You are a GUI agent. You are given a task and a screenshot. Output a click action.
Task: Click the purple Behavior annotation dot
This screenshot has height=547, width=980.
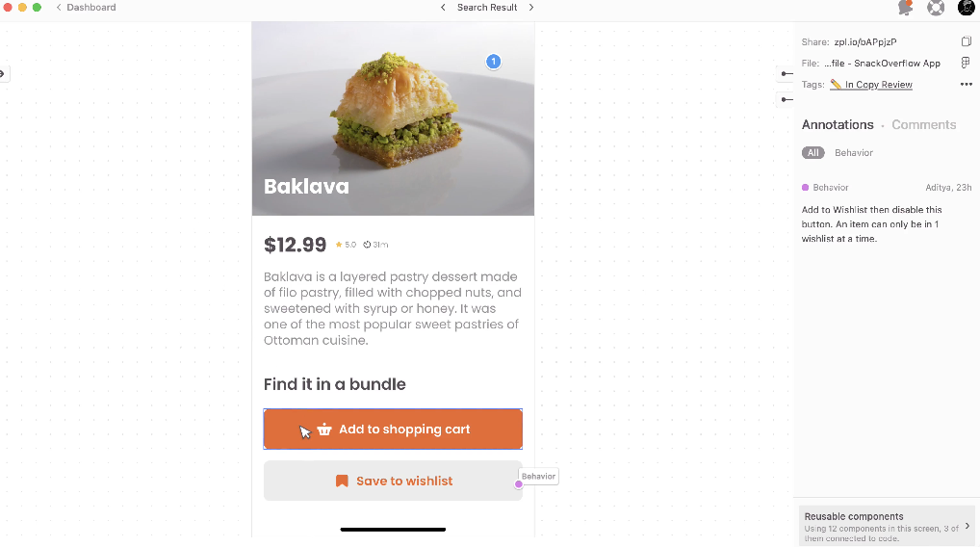tap(519, 483)
